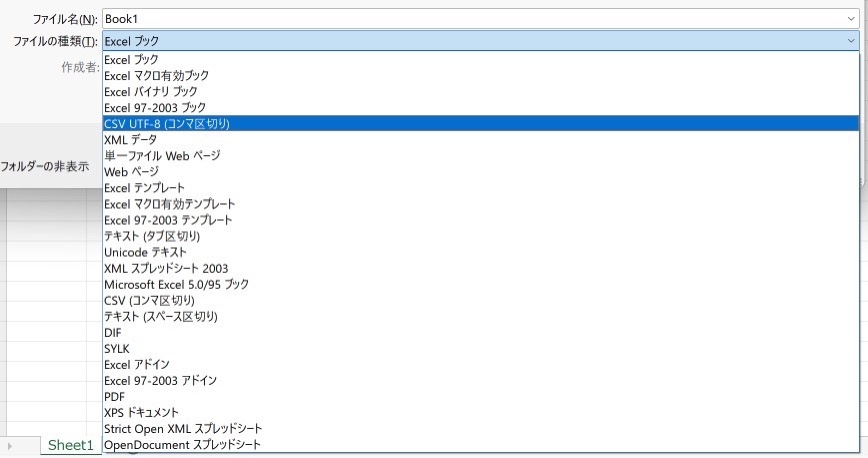868x458 pixels.
Task: Choose テキスト (スペース区切り) format
Action: click(x=480, y=316)
